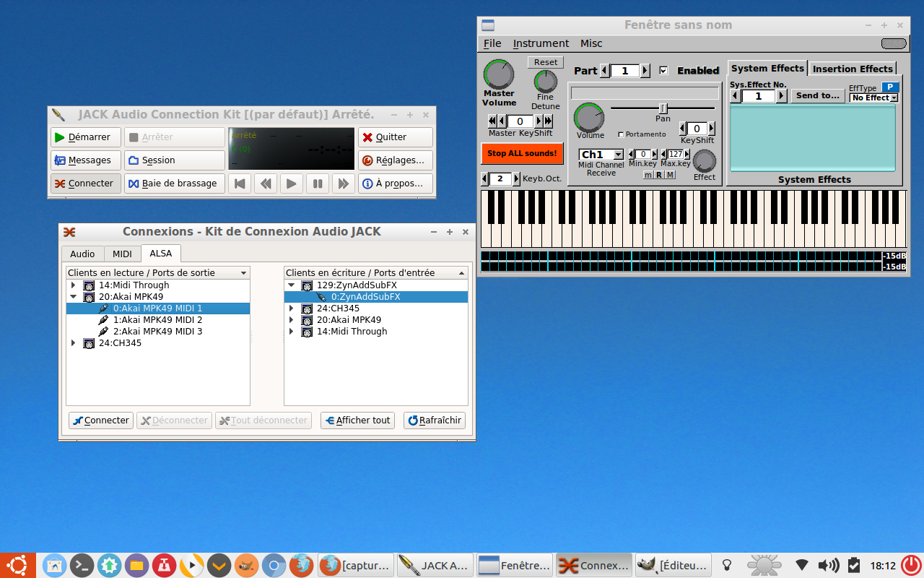
Task: Click the Démarrer button to start JACK
Action: [x=82, y=137]
